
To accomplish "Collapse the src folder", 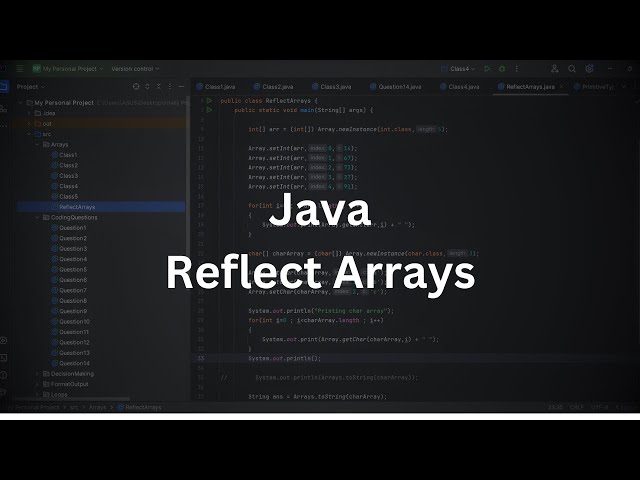I will click(29, 134).
